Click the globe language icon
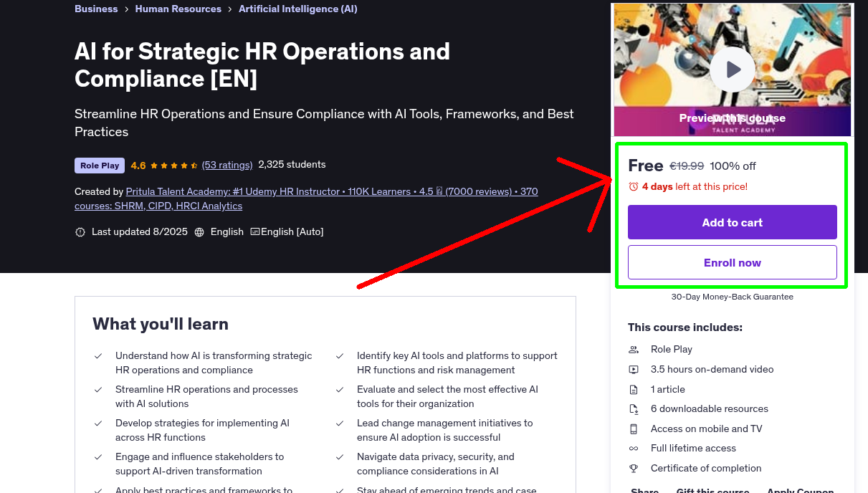 [x=199, y=232]
